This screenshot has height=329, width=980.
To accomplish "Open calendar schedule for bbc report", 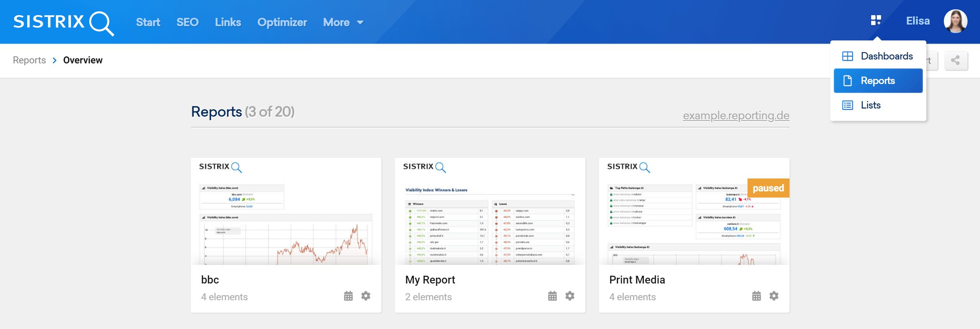I will (348, 296).
